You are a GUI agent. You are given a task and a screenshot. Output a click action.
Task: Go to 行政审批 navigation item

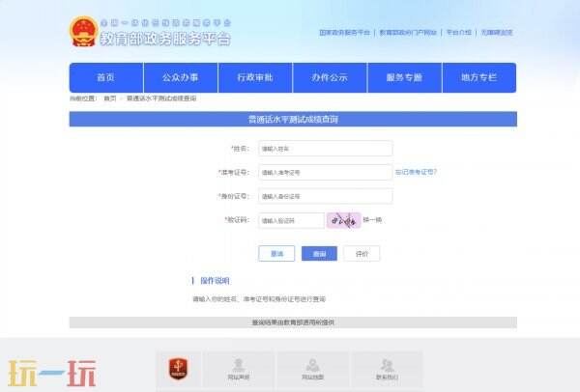click(254, 77)
